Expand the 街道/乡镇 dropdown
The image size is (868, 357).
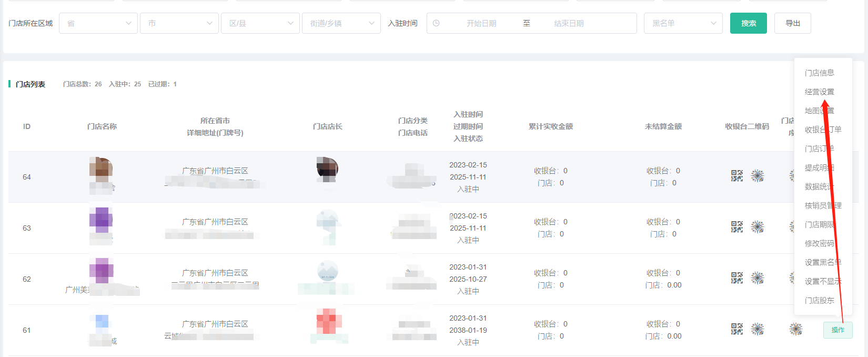point(341,23)
